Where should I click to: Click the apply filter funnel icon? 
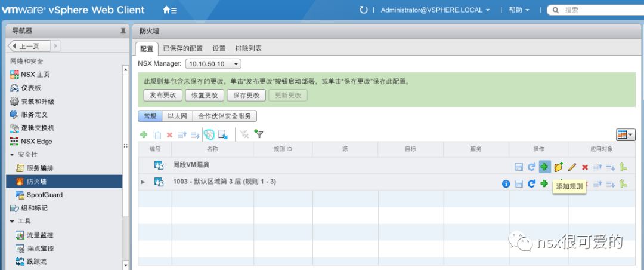click(258, 133)
